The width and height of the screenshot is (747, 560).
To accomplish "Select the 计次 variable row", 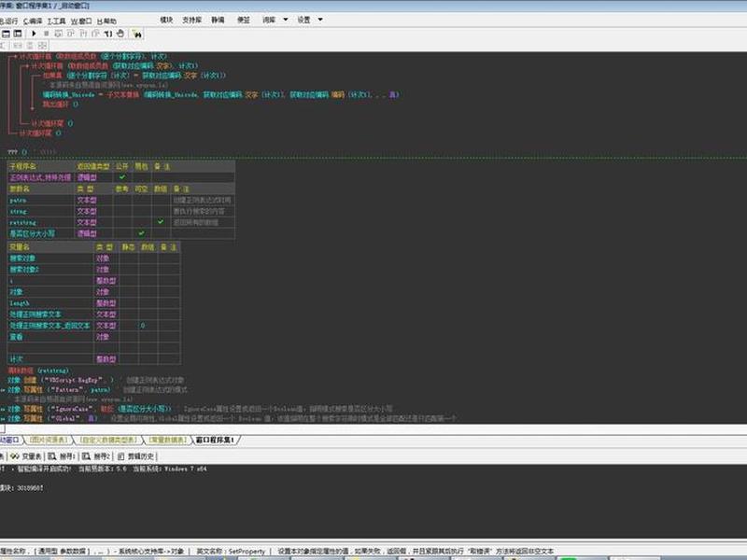I will [x=94, y=359].
